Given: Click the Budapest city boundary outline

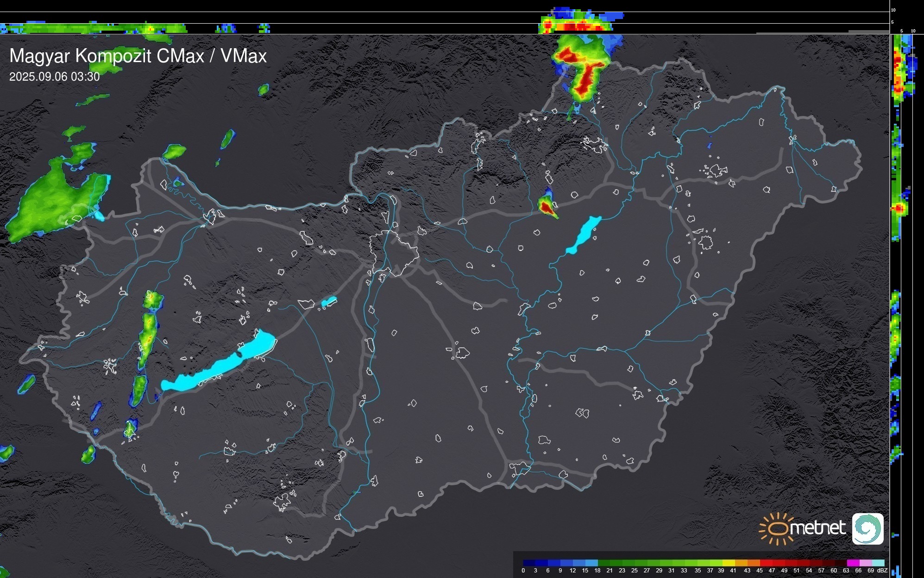Looking at the screenshot, I should pos(394,254).
